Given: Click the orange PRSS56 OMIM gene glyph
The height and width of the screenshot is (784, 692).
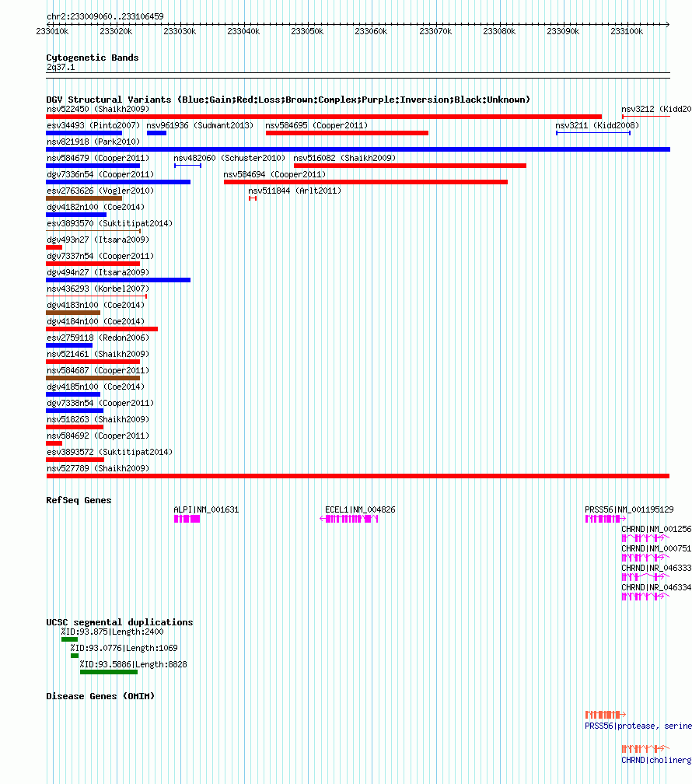Looking at the screenshot, I should coord(606,715).
